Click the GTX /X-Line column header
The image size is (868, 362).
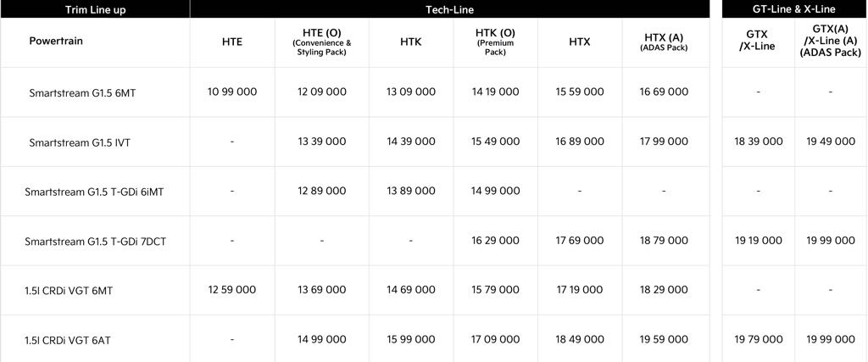coord(757,42)
